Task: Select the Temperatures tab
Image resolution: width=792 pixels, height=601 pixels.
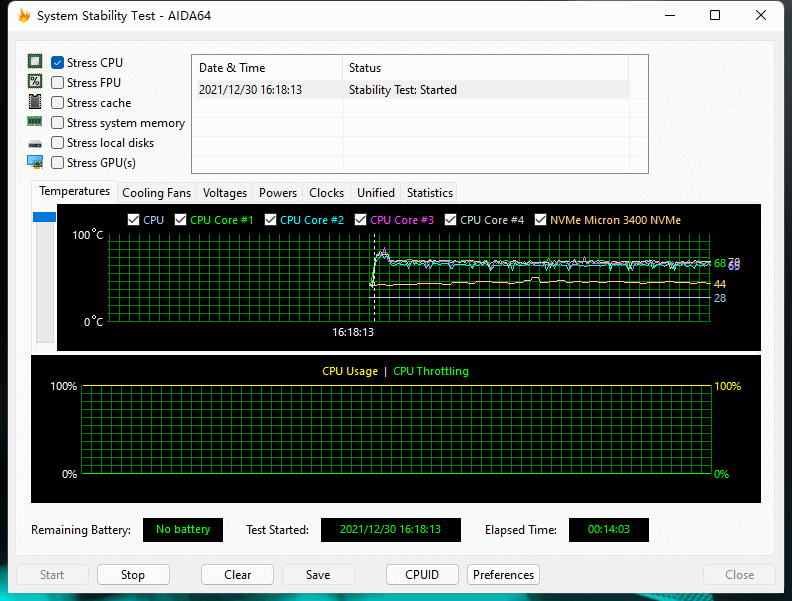Action: pos(74,191)
